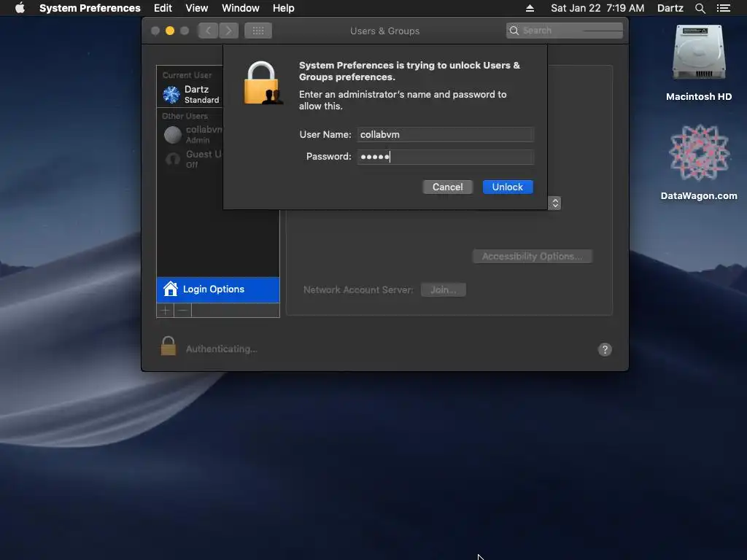The image size is (747, 560).
Task: Select the Guest User entry
Action: click(x=190, y=159)
